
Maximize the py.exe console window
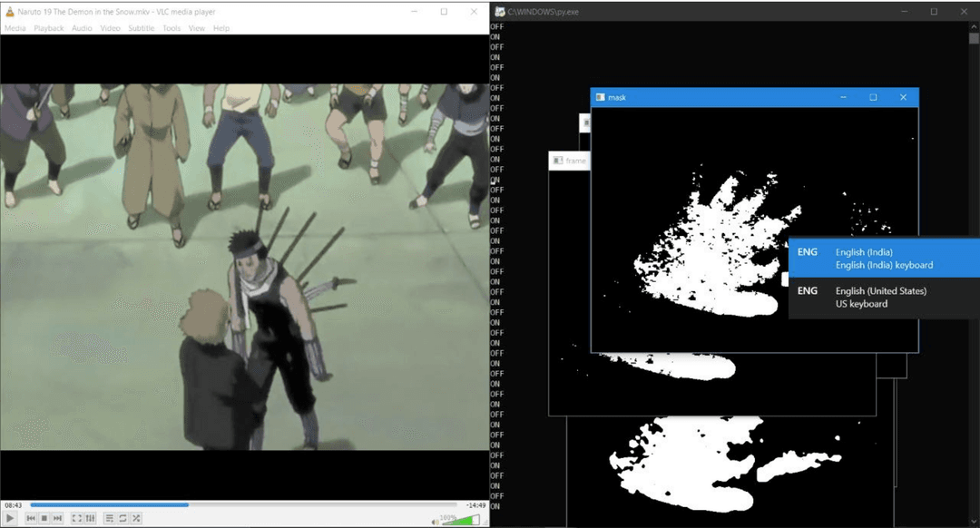934,11
